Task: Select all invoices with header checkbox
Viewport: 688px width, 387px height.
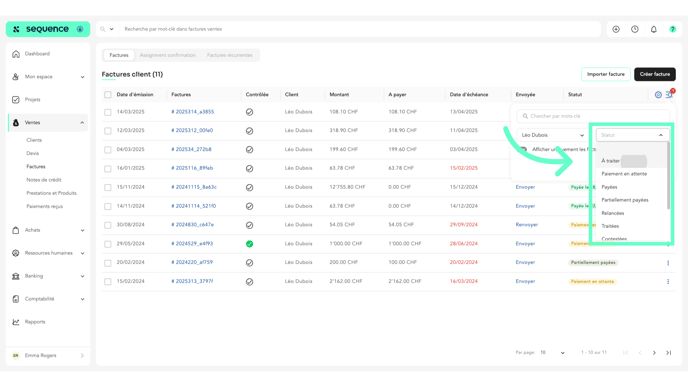Action: pos(108,95)
